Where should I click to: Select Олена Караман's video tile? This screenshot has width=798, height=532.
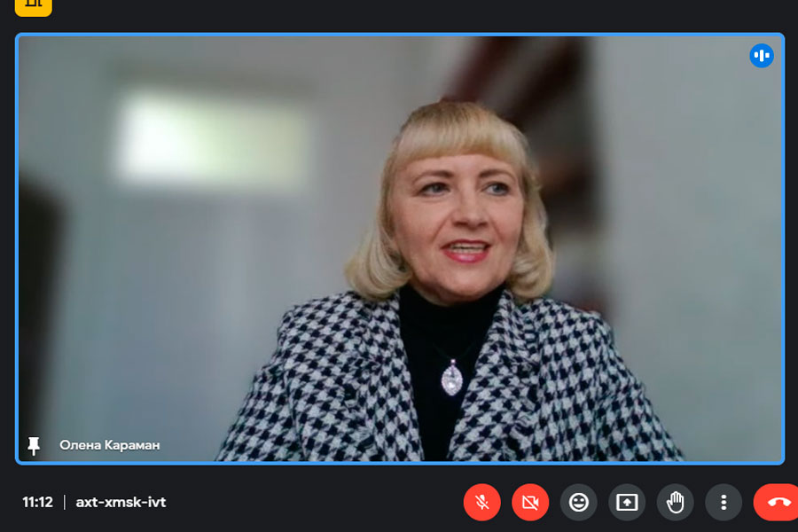[x=400, y=248]
